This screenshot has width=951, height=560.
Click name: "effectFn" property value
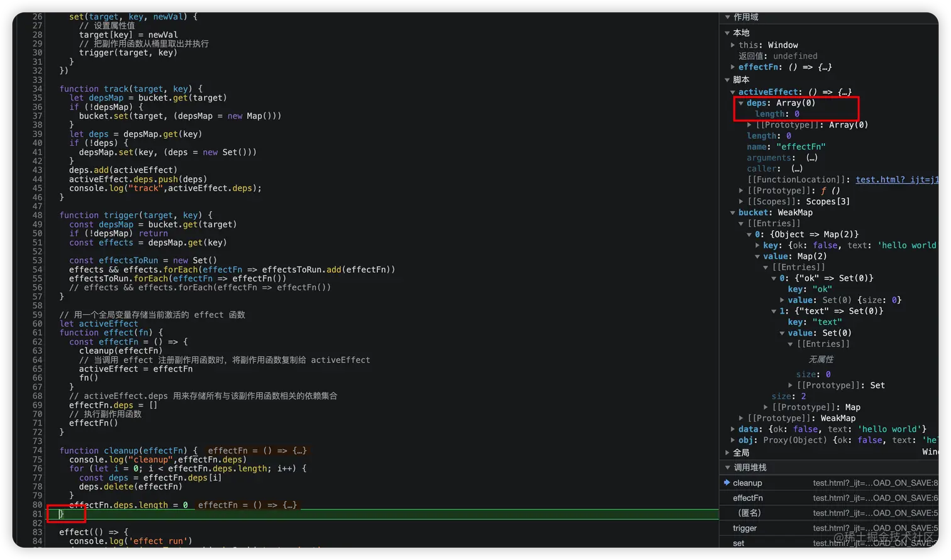[x=801, y=147]
